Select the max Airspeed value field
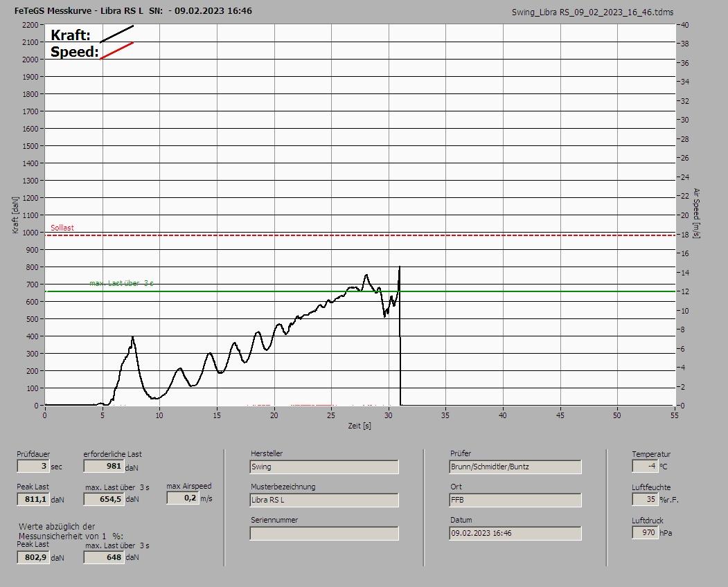 coord(182,498)
